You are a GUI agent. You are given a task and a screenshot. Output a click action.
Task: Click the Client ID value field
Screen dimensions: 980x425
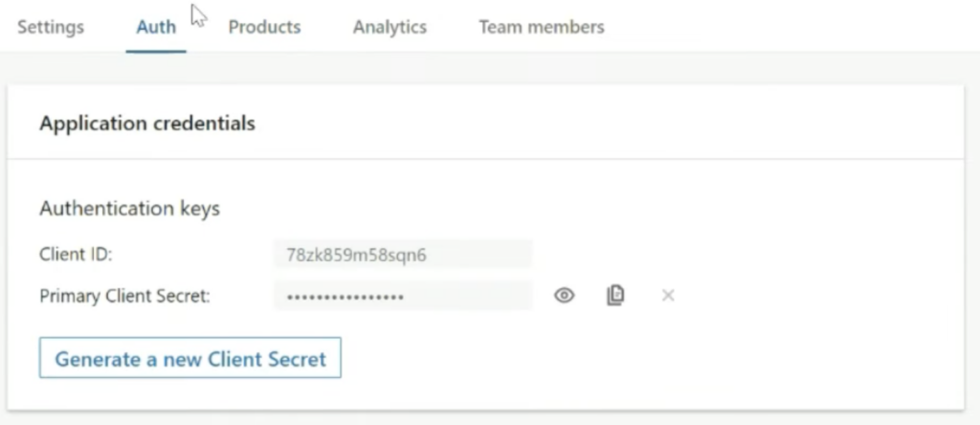pyautogui.click(x=402, y=255)
